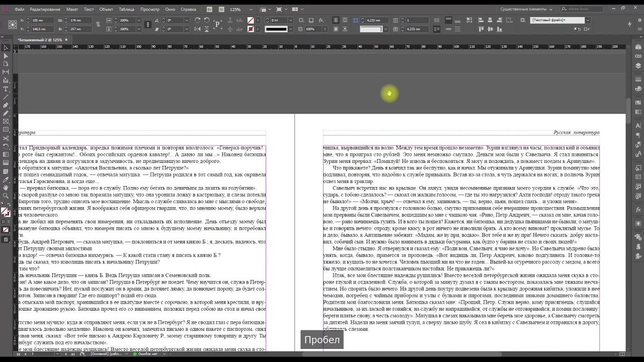Click the X position field 105 мм
Image resolution: width=644 pixels, height=362 pixels.
43,20
